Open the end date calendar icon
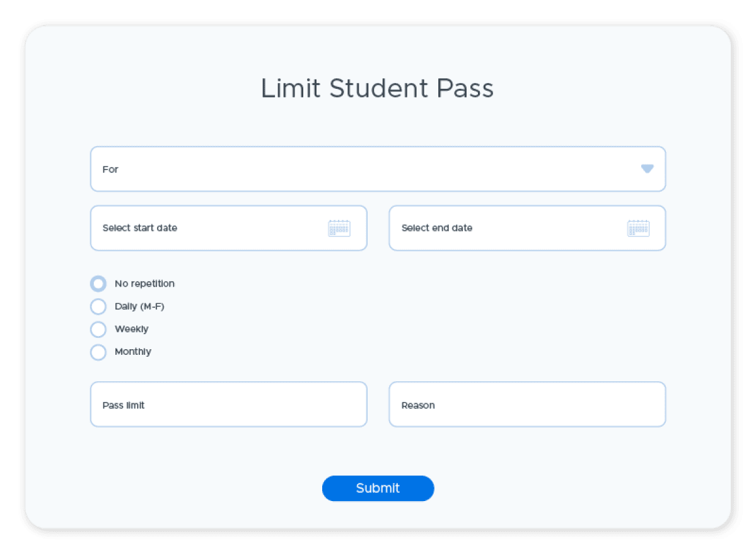Image resolution: width=756 pixels, height=554 pixels. click(x=638, y=228)
